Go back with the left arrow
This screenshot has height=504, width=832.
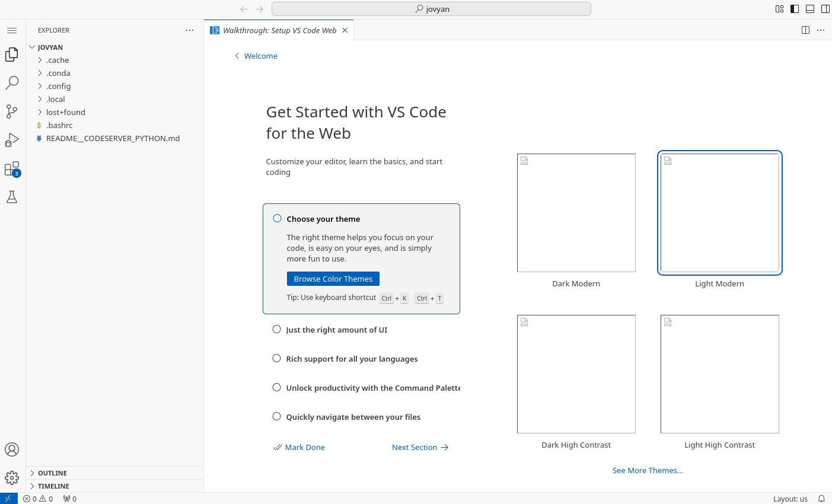pos(244,9)
